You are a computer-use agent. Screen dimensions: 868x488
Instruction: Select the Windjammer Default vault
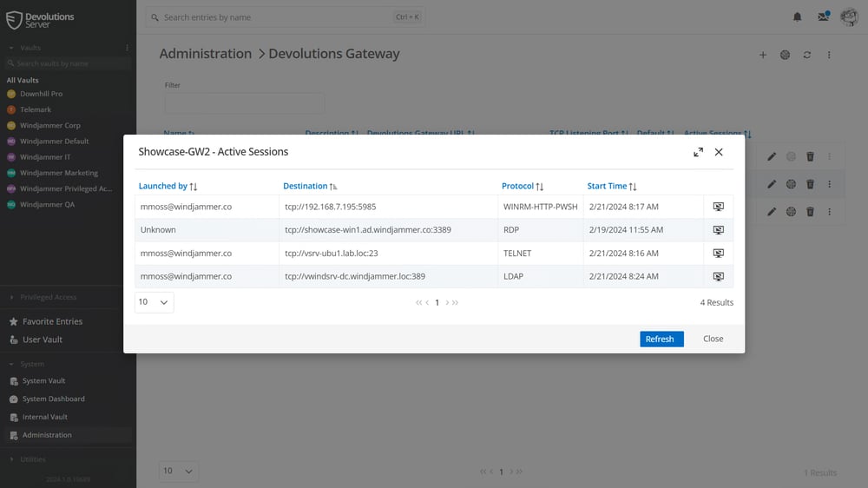click(x=54, y=142)
